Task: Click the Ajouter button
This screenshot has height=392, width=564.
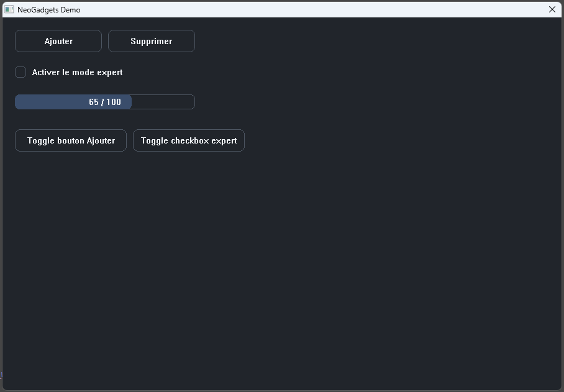Action: [x=58, y=41]
